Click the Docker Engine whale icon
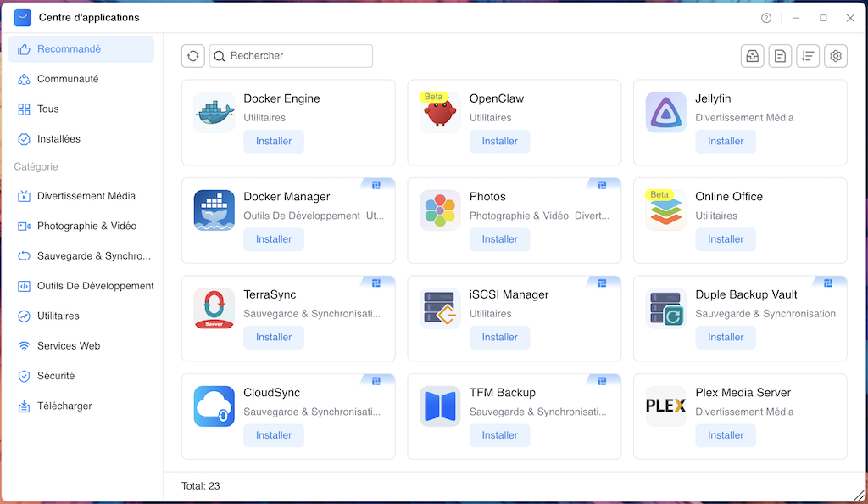Screen dimensions: 868x504 [214, 113]
